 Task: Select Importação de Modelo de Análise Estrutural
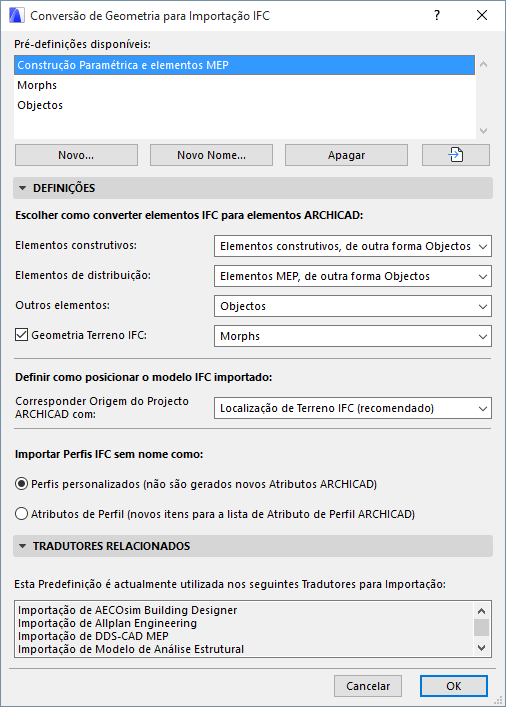click(x=131, y=649)
